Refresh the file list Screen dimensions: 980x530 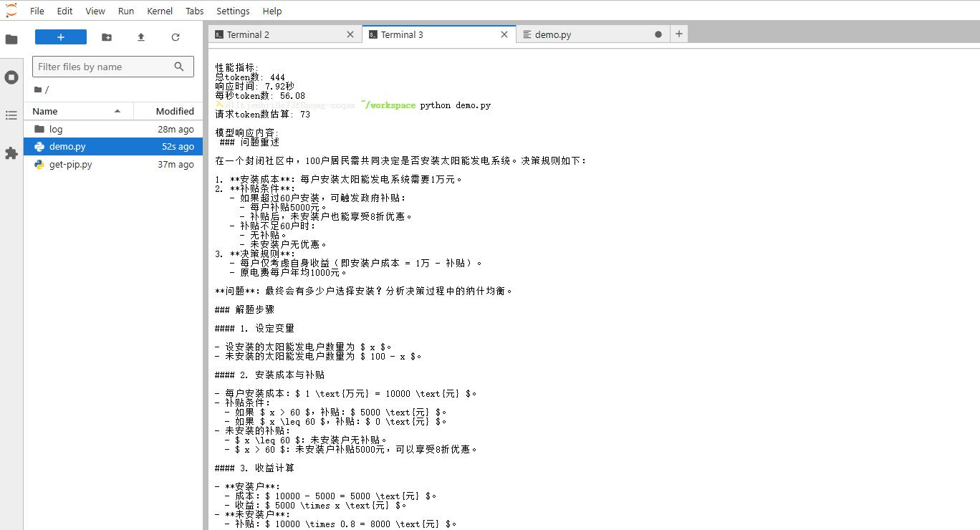tap(176, 37)
